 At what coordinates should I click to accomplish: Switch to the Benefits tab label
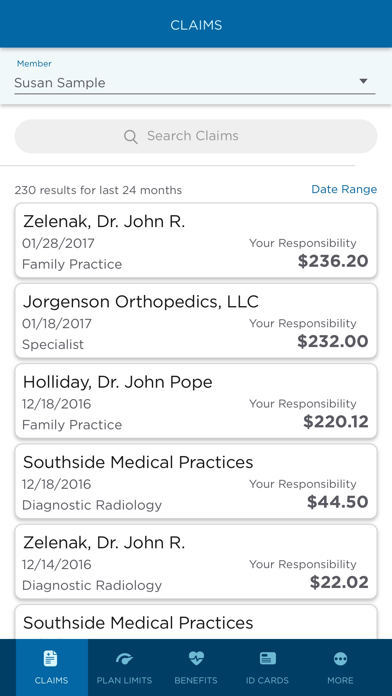click(x=196, y=680)
